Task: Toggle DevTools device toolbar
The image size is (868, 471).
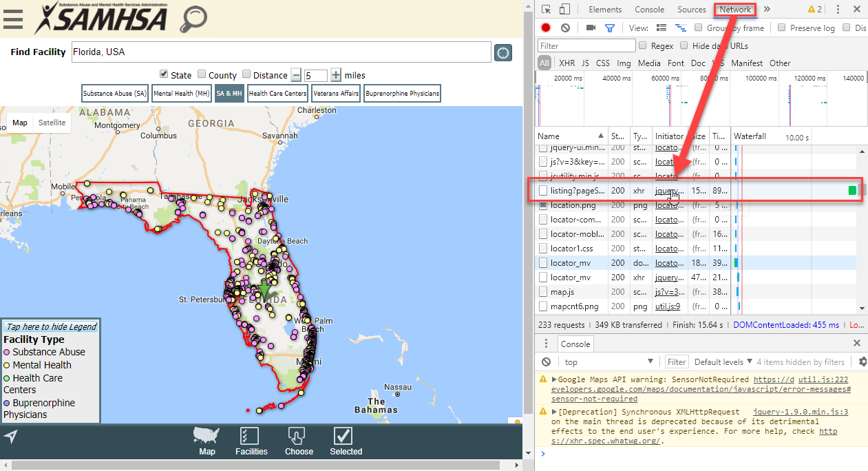Action: coord(564,10)
